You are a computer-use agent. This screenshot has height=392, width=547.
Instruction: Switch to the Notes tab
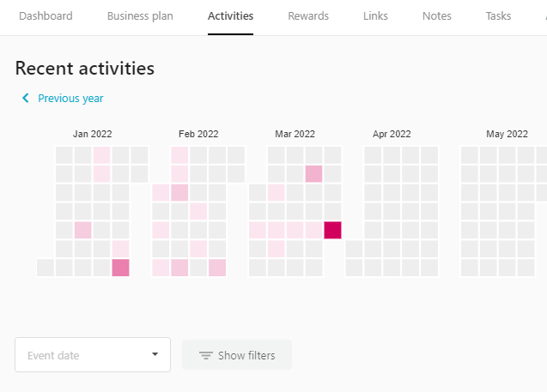click(437, 16)
